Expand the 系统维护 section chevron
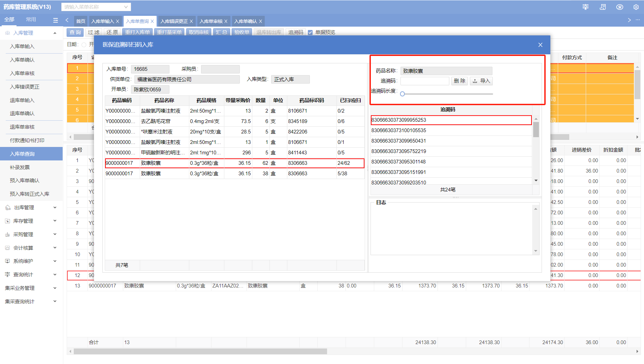This screenshot has height=364, width=644. pyautogui.click(x=55, y=261)
